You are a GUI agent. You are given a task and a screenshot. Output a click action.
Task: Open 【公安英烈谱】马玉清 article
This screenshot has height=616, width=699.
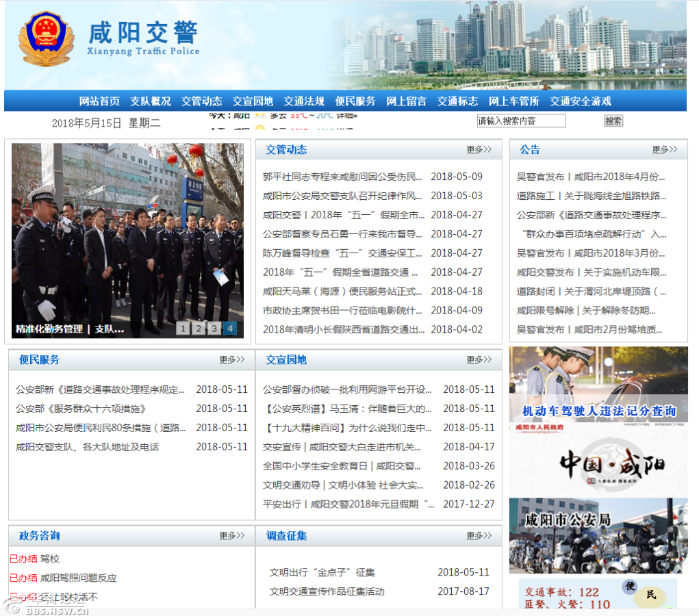[347, 409]
